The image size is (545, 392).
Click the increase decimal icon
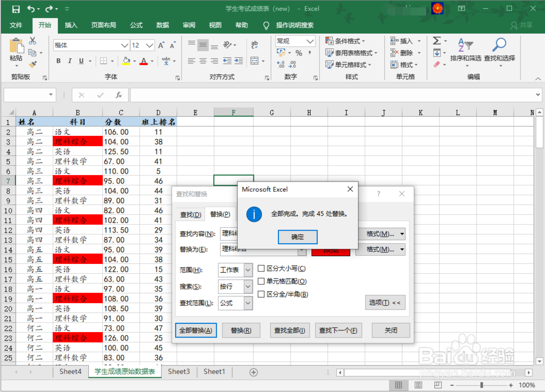[281, 64]
